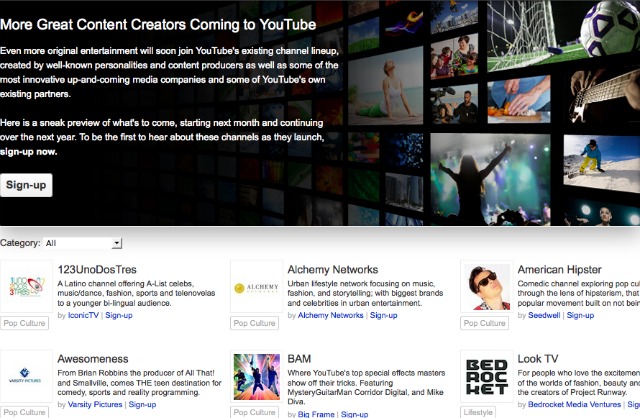Open the IconicTV creator link
The image size is (640, 418).
click(83, 315)
